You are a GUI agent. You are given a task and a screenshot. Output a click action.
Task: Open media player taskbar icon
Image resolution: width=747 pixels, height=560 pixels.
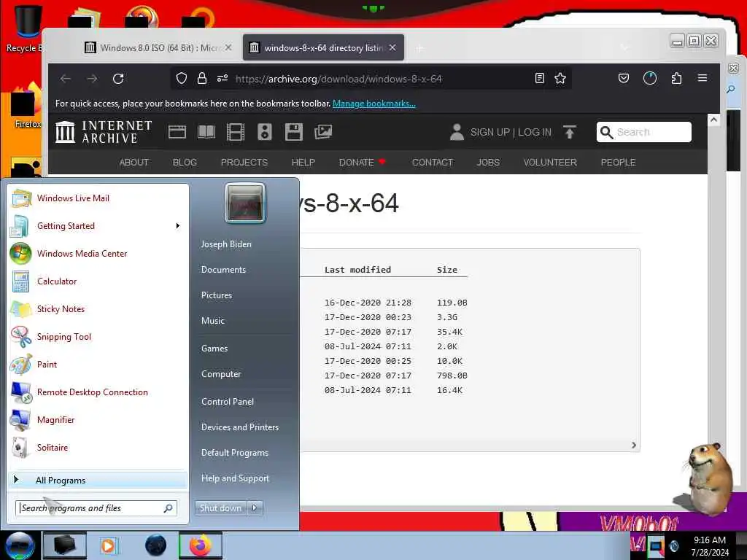click(108, 545)
